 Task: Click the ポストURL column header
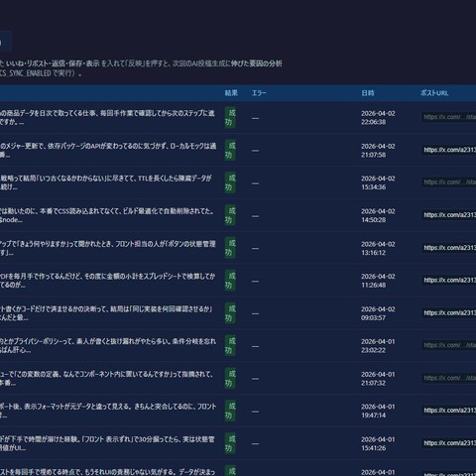[434, 93]
